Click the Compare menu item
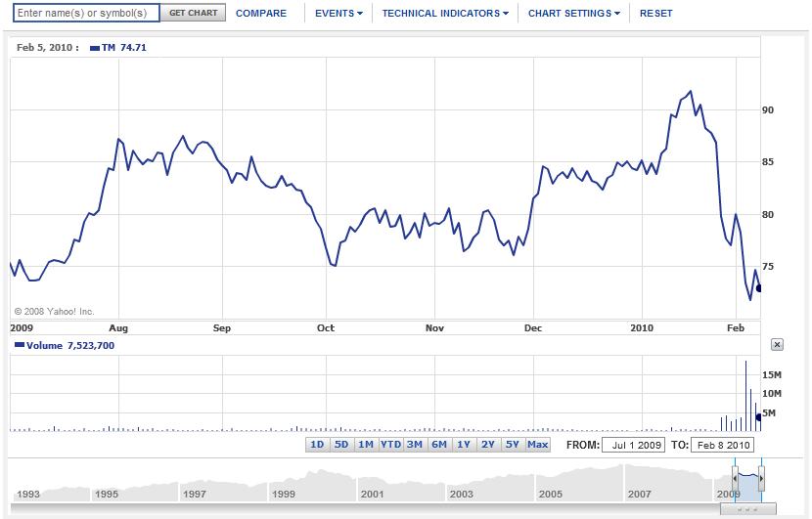This screenshot has height=519, width=812. click(261, 14)
